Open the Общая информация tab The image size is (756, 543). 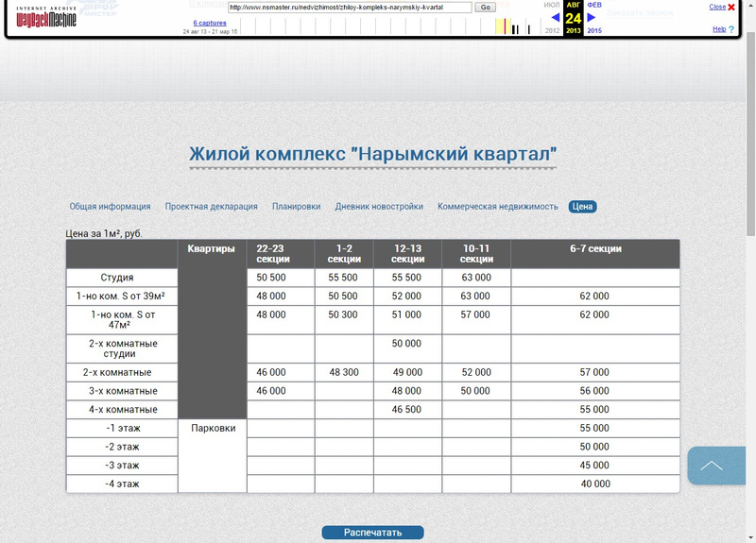pos(110,207)
